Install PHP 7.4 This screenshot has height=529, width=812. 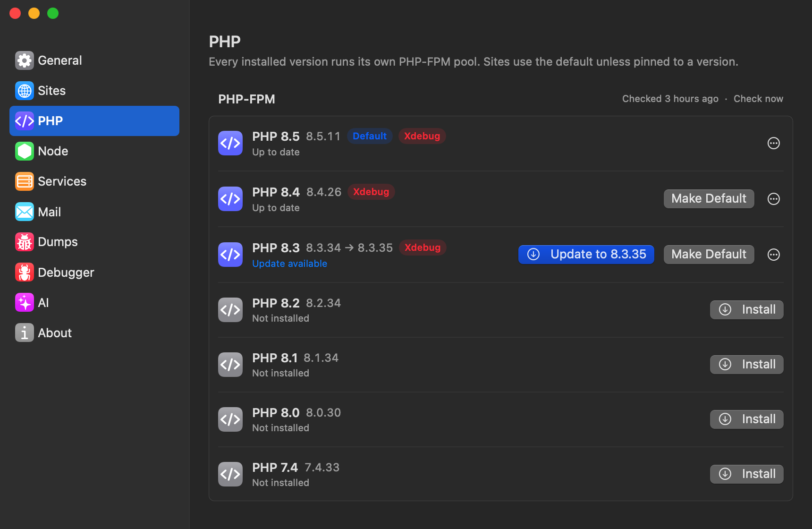tap(747, 474)
